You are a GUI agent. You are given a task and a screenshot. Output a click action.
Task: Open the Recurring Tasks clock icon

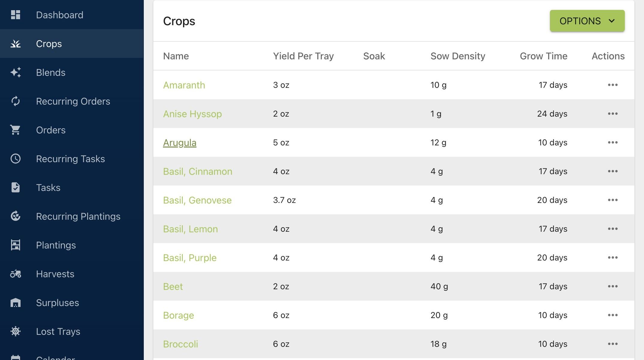(x=15, y=159)
